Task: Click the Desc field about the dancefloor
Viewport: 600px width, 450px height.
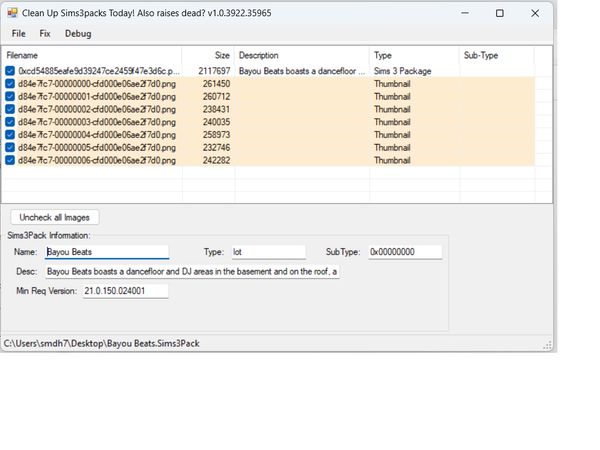Action: click(192, 272)
